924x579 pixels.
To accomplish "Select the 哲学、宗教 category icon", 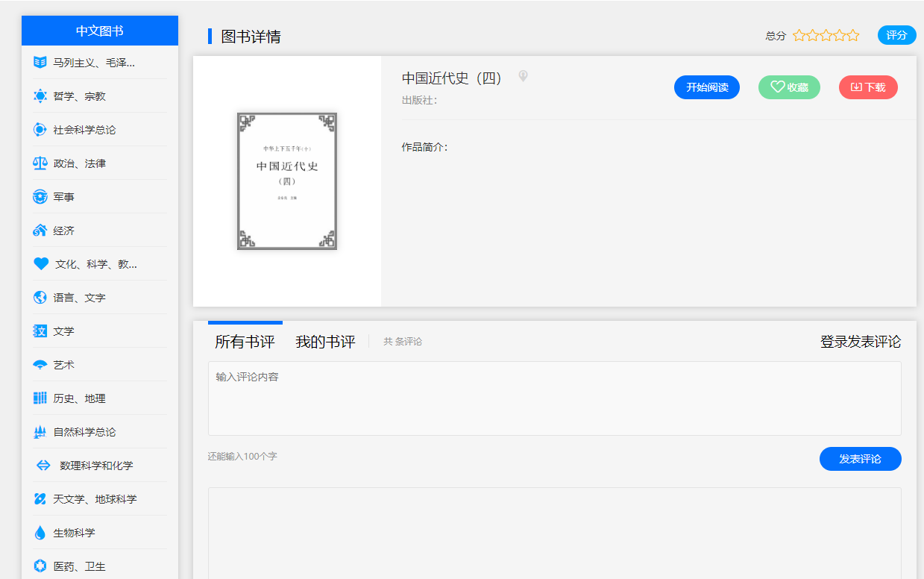I will pos(40,96).
